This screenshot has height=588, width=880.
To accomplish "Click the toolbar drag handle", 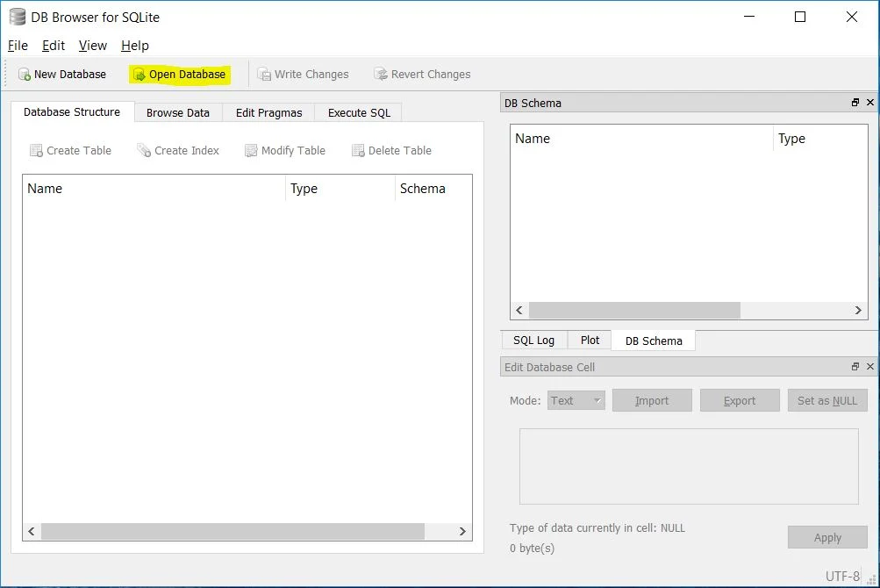I will [x=6, y=74].
